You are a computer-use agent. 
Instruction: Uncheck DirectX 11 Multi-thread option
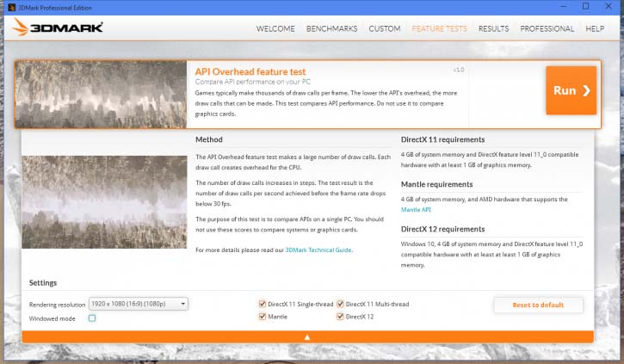[340, 304]
